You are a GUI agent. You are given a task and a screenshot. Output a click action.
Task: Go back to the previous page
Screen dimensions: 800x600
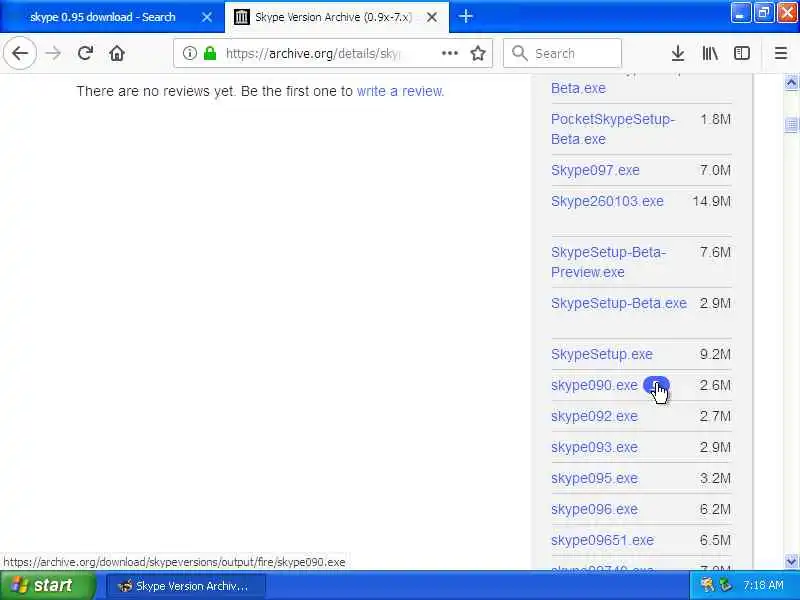click(20, 53)
